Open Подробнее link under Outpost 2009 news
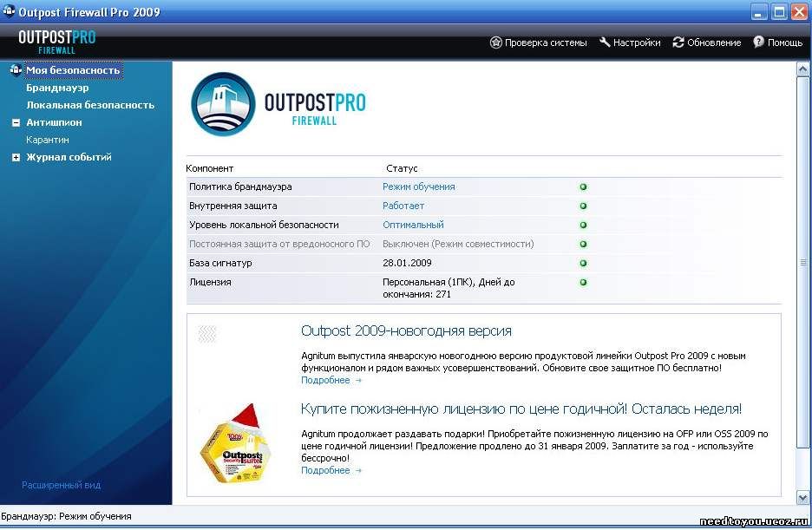812x530 pixels. tap(331, 380)
